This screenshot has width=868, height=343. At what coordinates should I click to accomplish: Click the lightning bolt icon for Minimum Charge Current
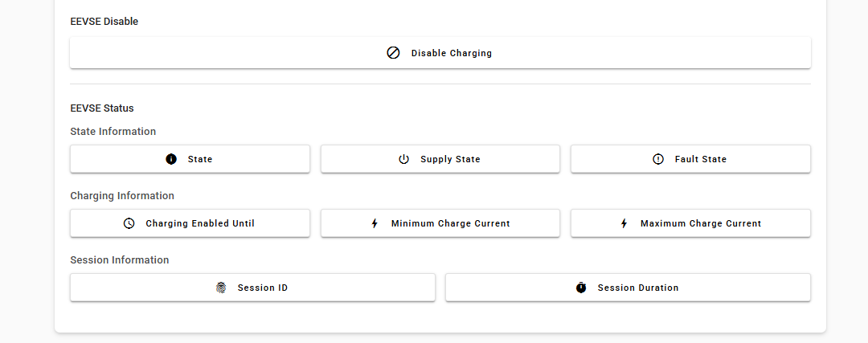(375, 223)
